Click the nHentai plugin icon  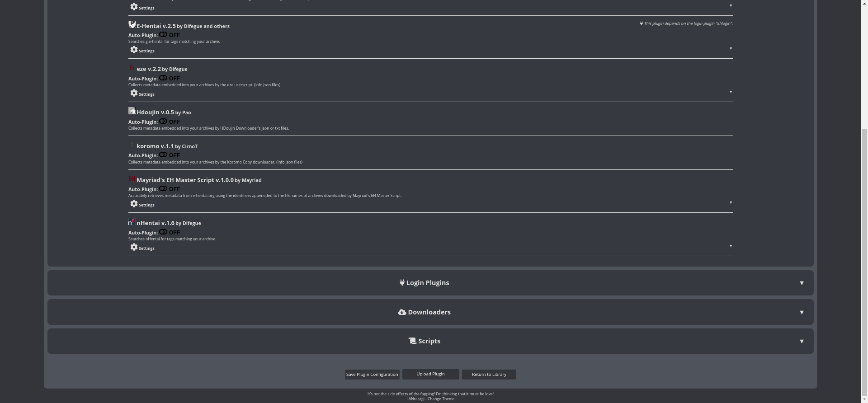[132, 222]
